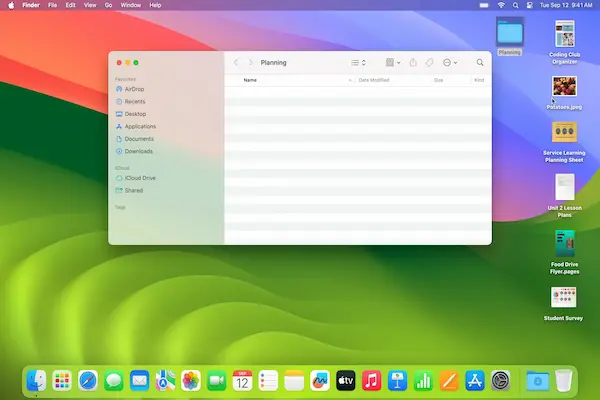Open Finder from the Dock
The width and height of the screenshot is (600, 400).
36,380
